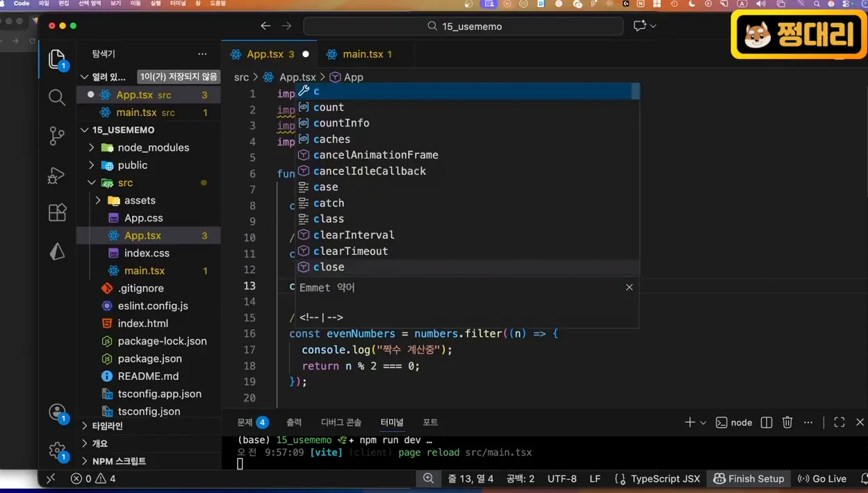Go forward with the right arrow
Viewport: 868px width, 493px height.
287,26
